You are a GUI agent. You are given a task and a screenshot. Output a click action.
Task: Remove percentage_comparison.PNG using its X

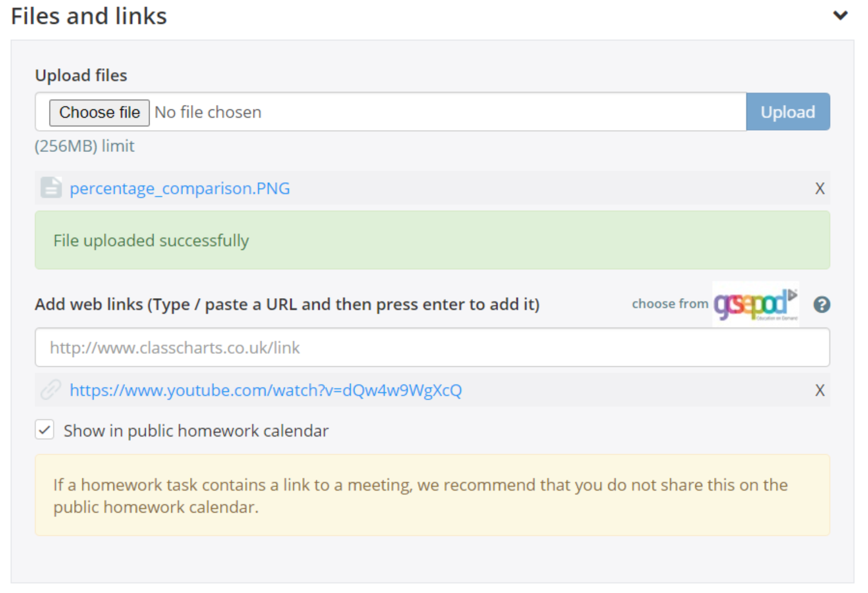[820, 188]
